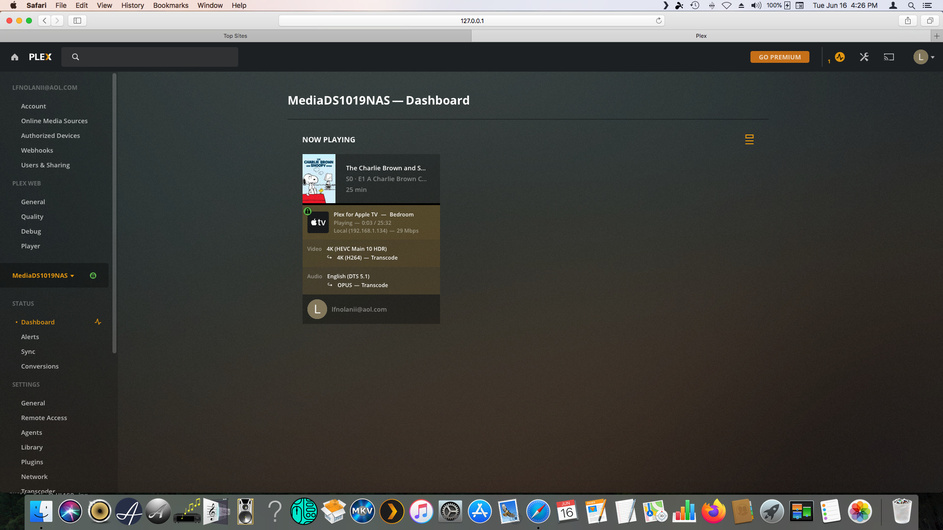Open Remote Access settings
Image resolution: width=943 pixels, height=530 pixels.
tap(44, 418)
